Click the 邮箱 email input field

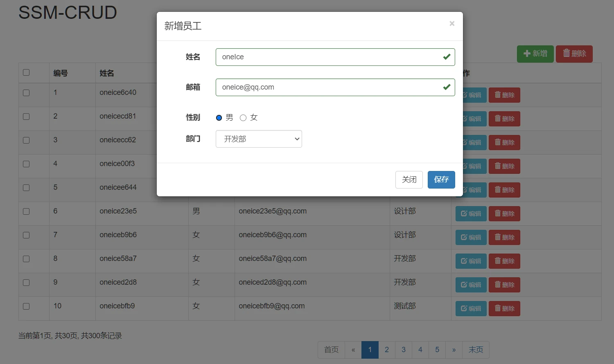335,87
